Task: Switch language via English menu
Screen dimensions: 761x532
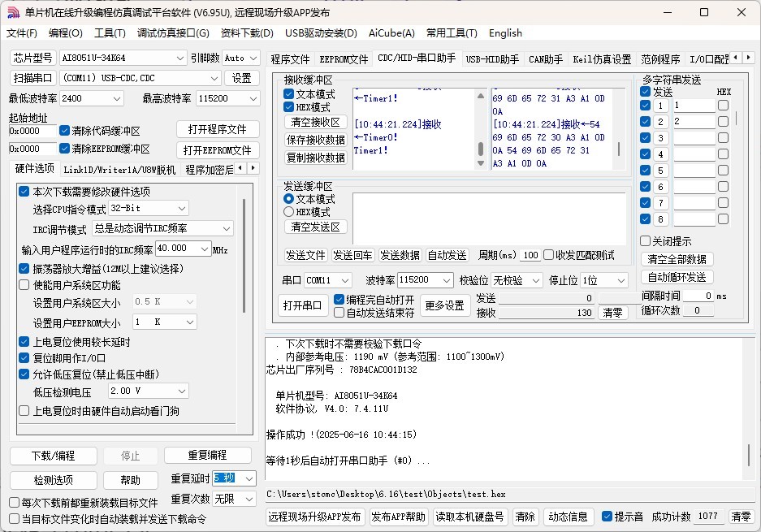Action: coord(505,33)
